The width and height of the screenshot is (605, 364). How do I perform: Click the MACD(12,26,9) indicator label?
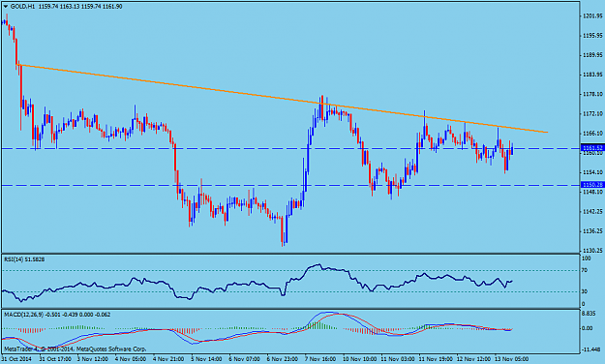click(x=57, y=315)
